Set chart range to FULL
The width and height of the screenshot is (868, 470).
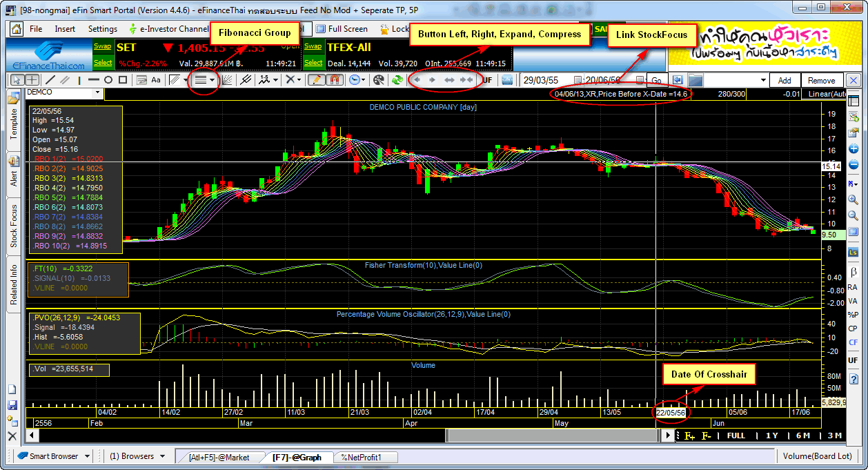click(736, 435)
